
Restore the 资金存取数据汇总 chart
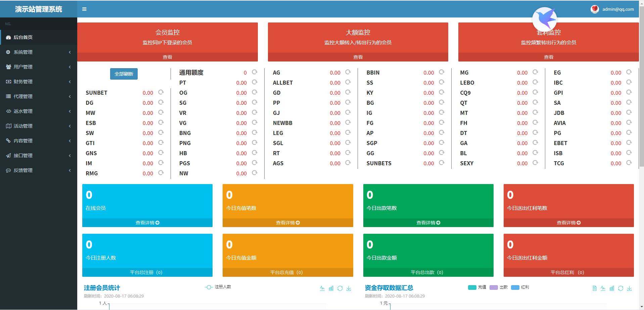click(620, 288)
